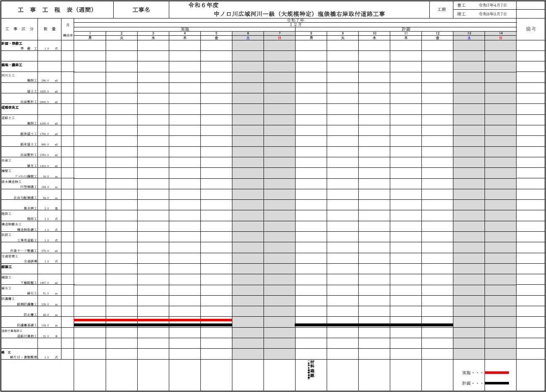The image size is (546, 392).
Task: Select the 数量 column header
Action: 49,29
